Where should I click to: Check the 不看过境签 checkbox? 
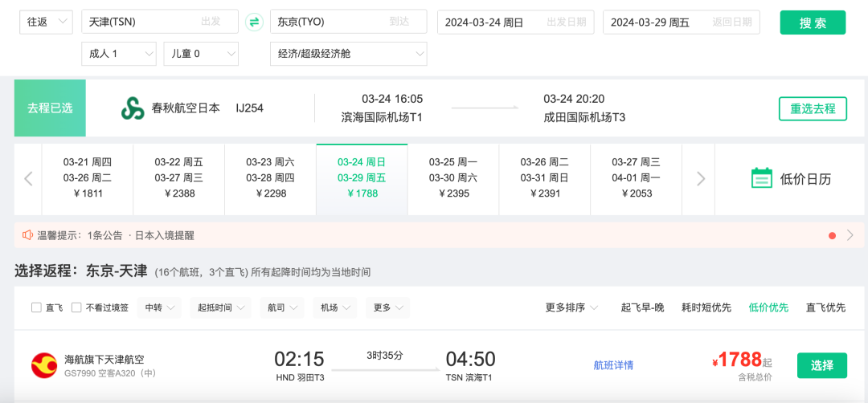[x=76, y=307]
